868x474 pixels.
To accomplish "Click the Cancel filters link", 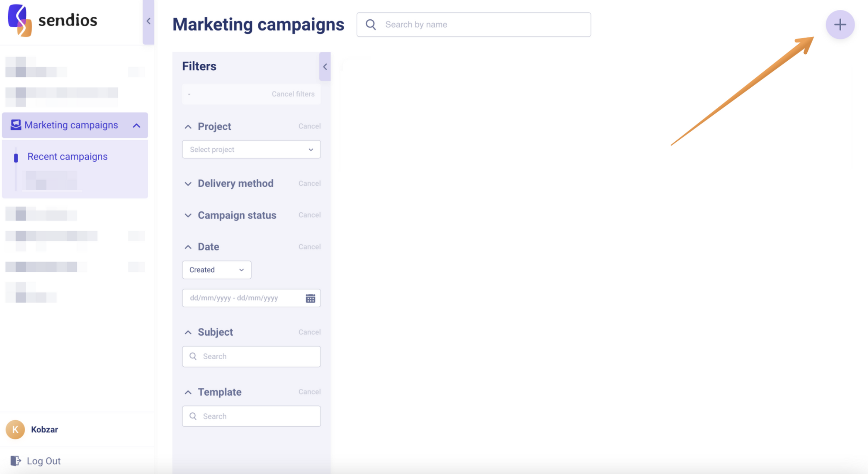I will click(293, 94).
